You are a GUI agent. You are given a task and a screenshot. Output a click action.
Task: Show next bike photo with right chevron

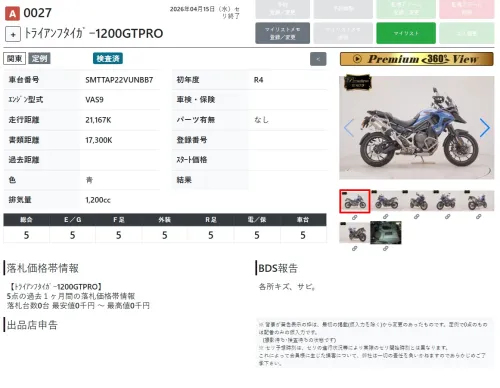[x=485, y=128]
